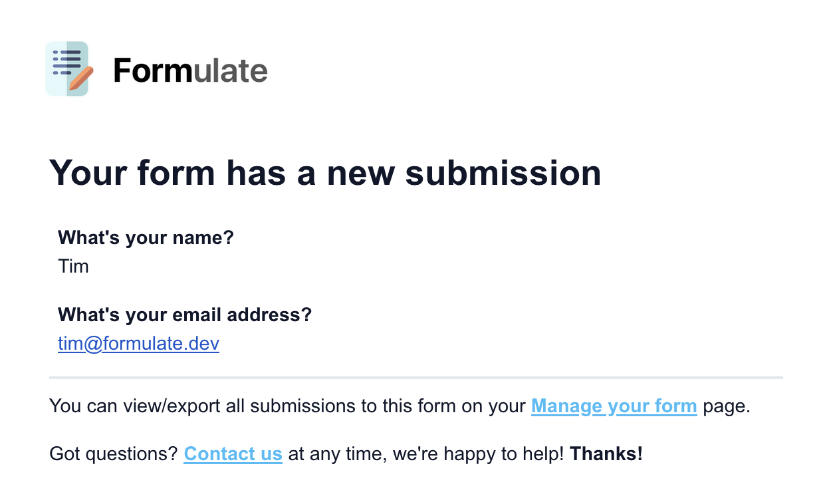827x504 pixels.
Task: Click the "What's your email address?" label
Action: point(184,315)
